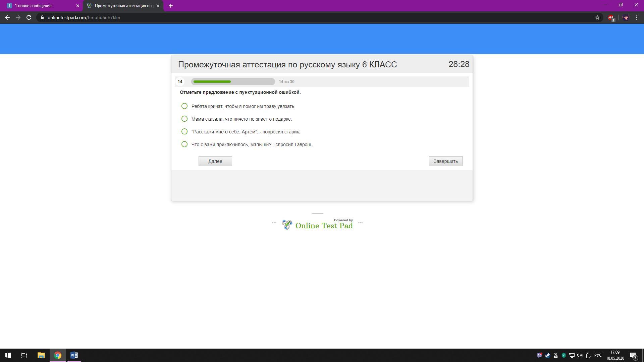The image size is (644, 362).
Task: Select answer "Ребята кричат. чтобы я помог"
Action: 184,106
